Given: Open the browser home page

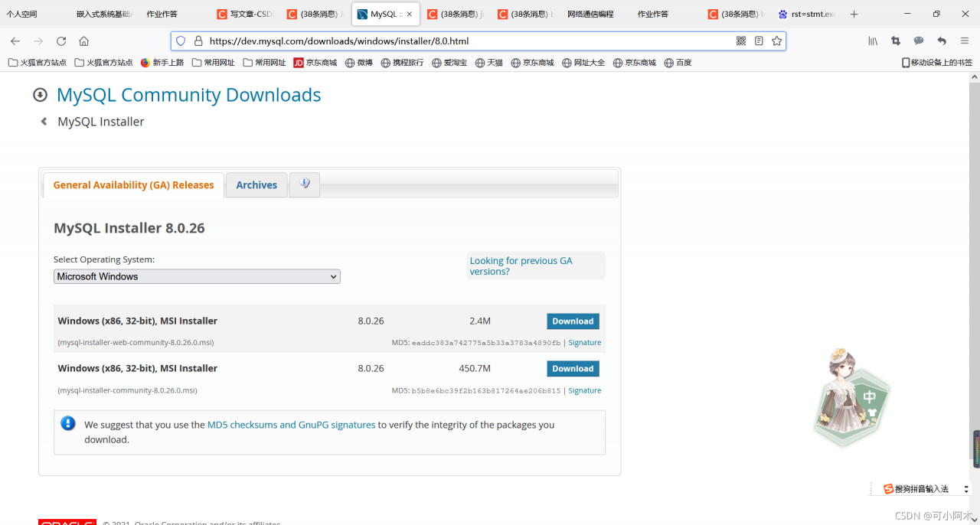Looking at the screenshot, I should (x=84, y=41).
